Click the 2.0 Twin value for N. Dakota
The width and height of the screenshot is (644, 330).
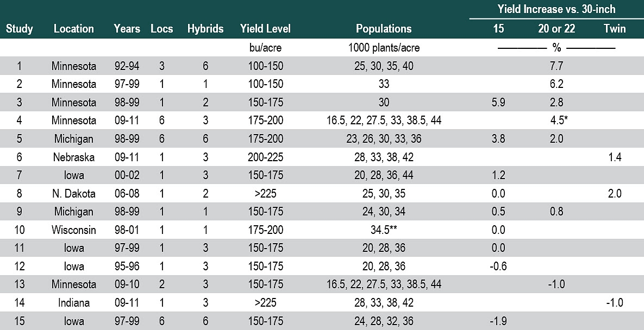click(615, 193)
